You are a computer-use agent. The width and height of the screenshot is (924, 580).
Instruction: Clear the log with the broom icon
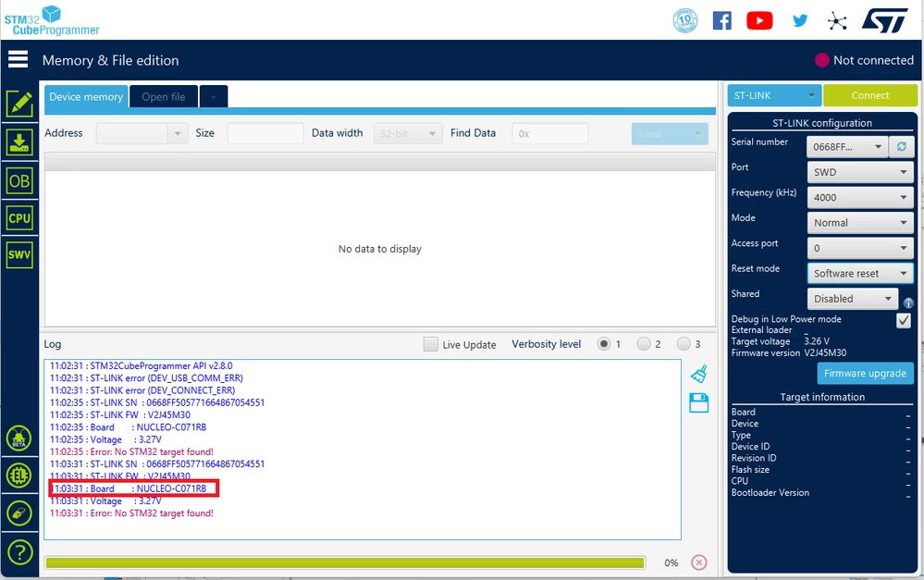coord(699,374)
